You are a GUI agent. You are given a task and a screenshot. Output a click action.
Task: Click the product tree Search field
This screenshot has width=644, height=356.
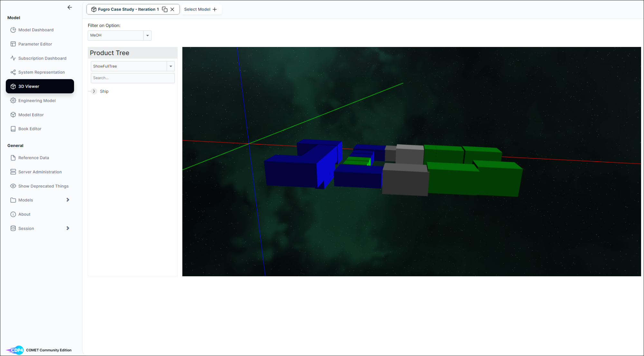(x=133, y=78)
